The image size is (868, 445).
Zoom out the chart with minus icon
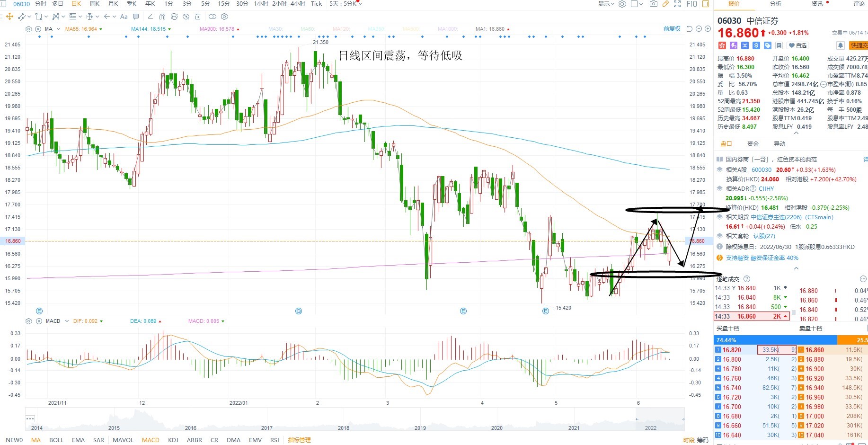click(699, 29)
